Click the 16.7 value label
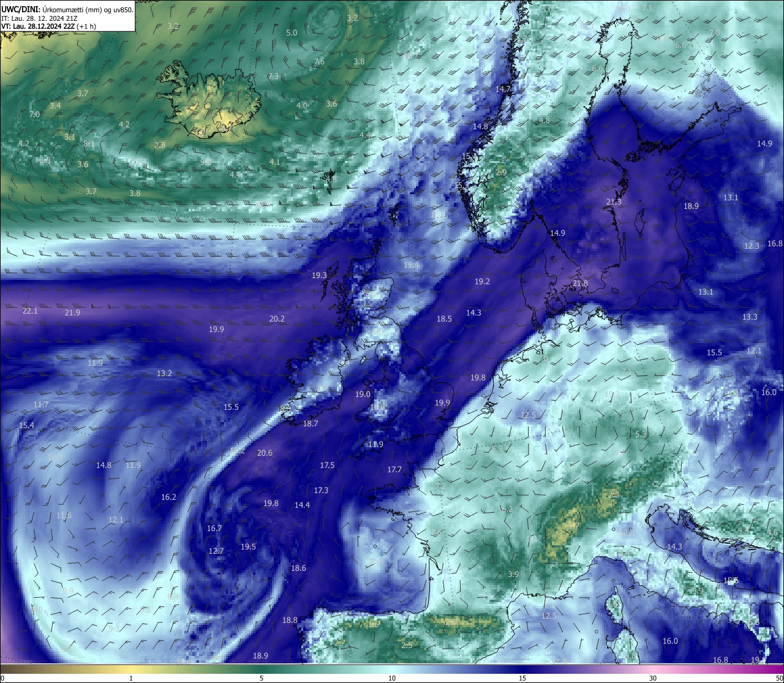 [x=214, y=529]
